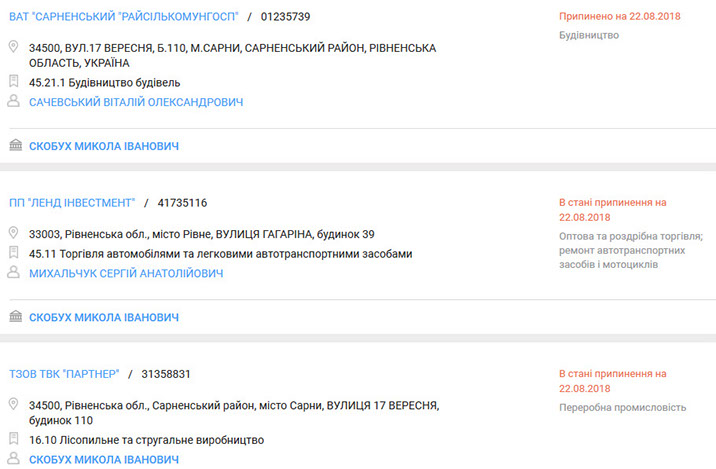Open the ТЗОВ ТВК "ПАРТНЕР" company link

click(64, 374)
